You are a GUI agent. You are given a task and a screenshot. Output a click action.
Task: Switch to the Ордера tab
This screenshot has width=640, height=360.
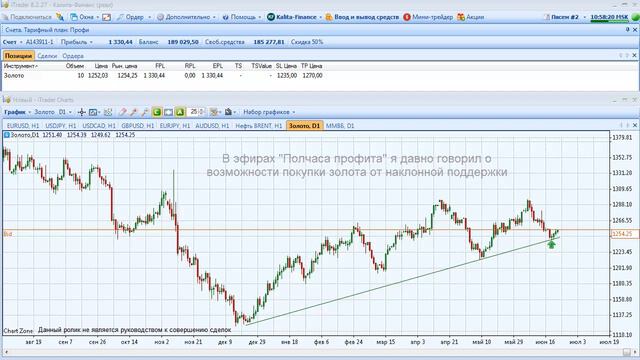tap(73, 56)
